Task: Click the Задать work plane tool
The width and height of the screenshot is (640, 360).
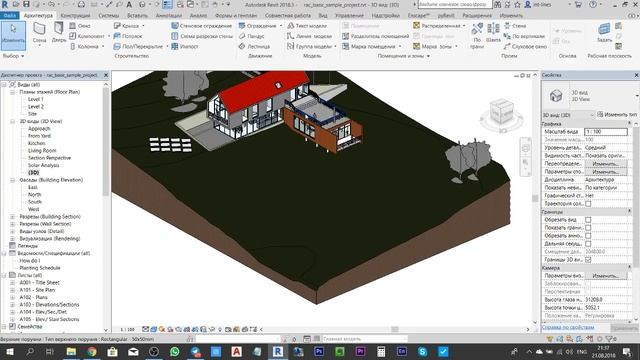Action: tap(604, 32)
